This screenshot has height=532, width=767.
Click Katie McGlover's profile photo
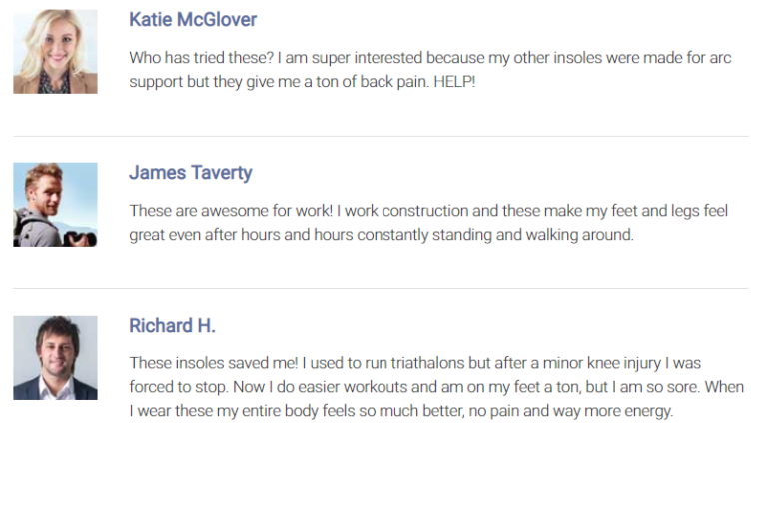(x=55, y=51)
